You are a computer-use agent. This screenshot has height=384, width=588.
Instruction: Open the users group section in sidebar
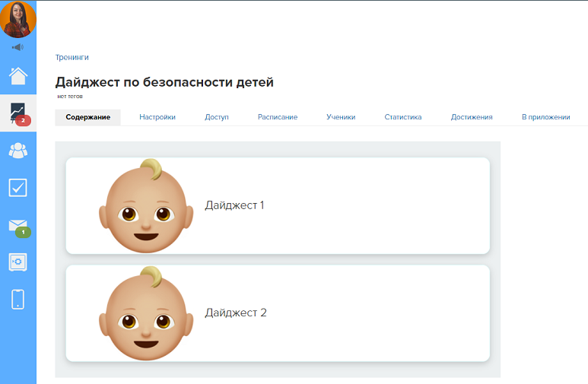pos(17,151)
